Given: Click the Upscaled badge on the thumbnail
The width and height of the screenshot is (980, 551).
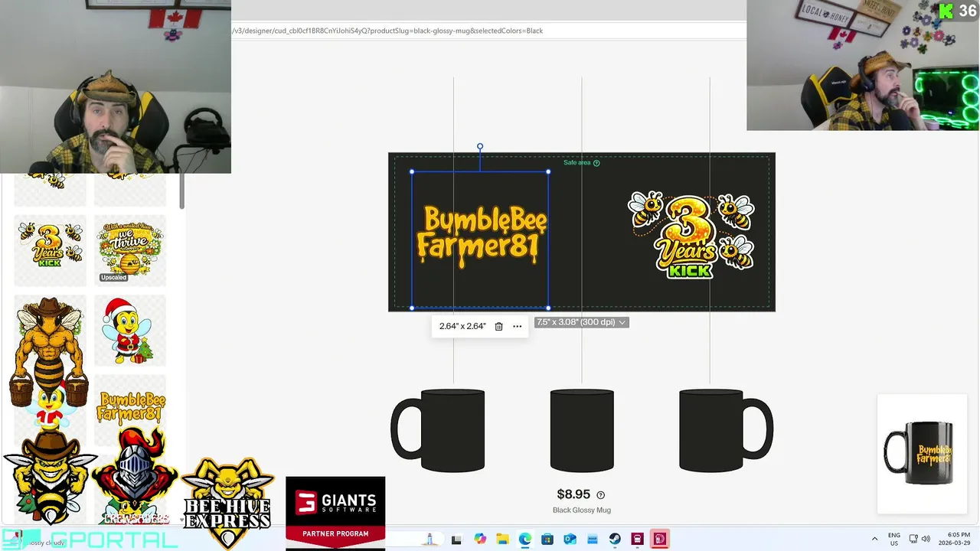Looking at the screenshot, I should click(113, 277).
